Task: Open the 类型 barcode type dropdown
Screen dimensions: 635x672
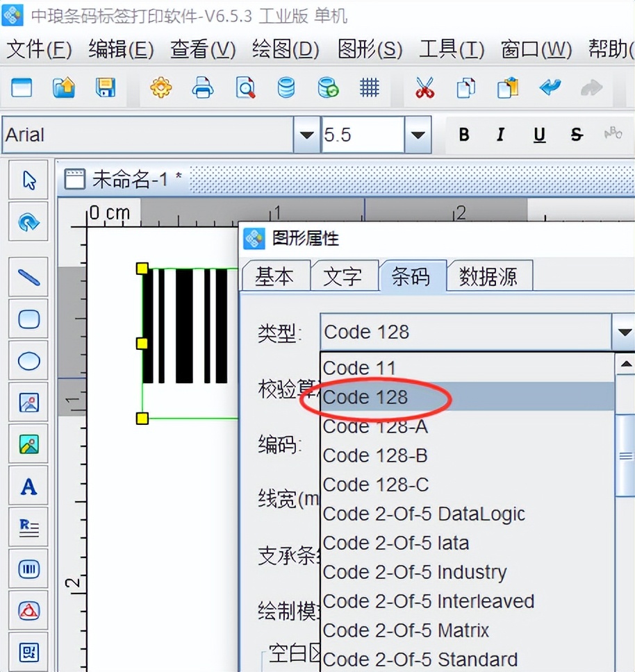Action: (623, 332)
